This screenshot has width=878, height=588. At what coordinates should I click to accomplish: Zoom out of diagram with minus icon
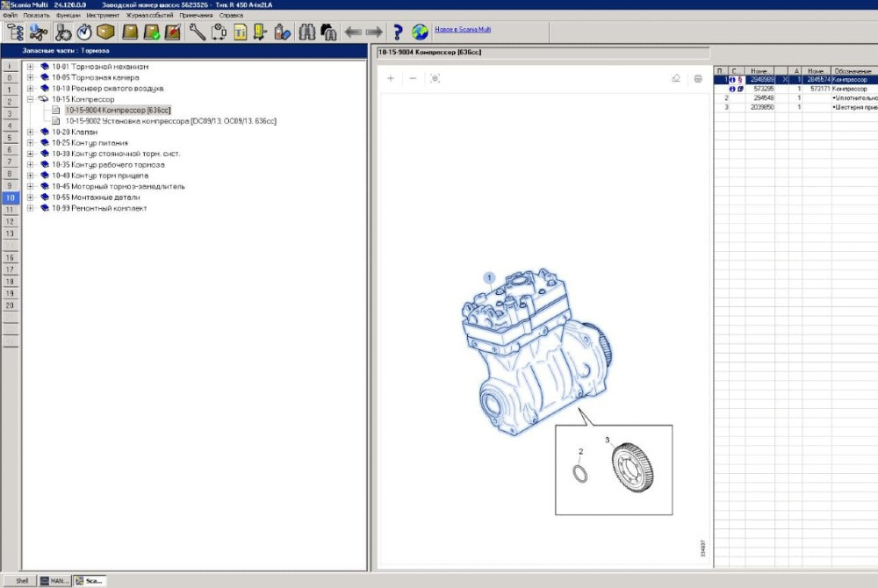pyautogui.click(x=413, y=78)
